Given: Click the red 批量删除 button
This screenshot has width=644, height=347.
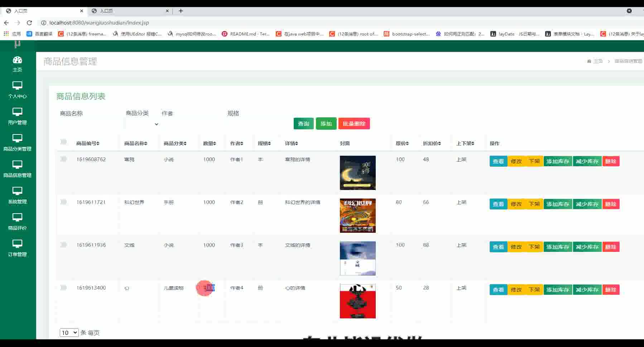Looking at the screenshot, I should tap(354, 124).
